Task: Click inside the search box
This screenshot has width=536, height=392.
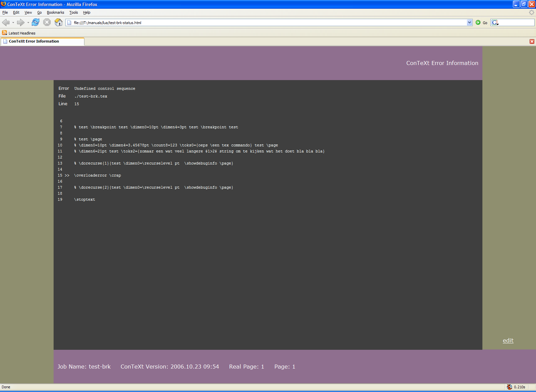Action: pyautogui.click(x=516, y=22)
